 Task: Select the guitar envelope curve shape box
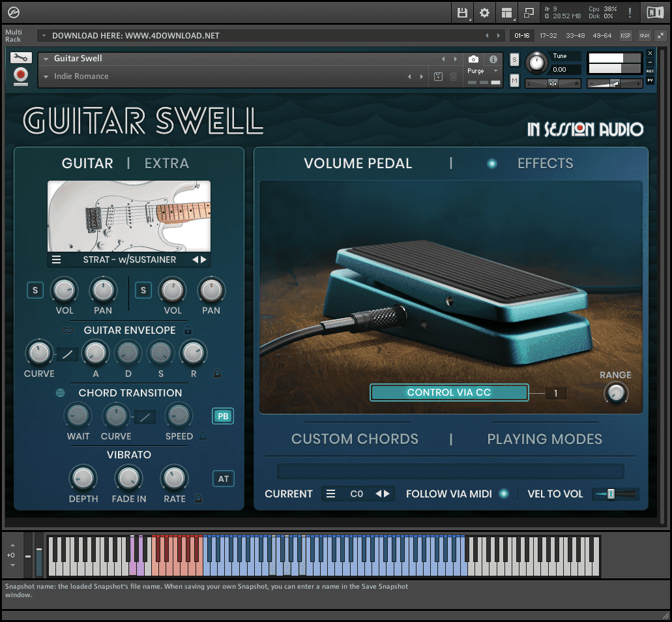coord(68,354)
